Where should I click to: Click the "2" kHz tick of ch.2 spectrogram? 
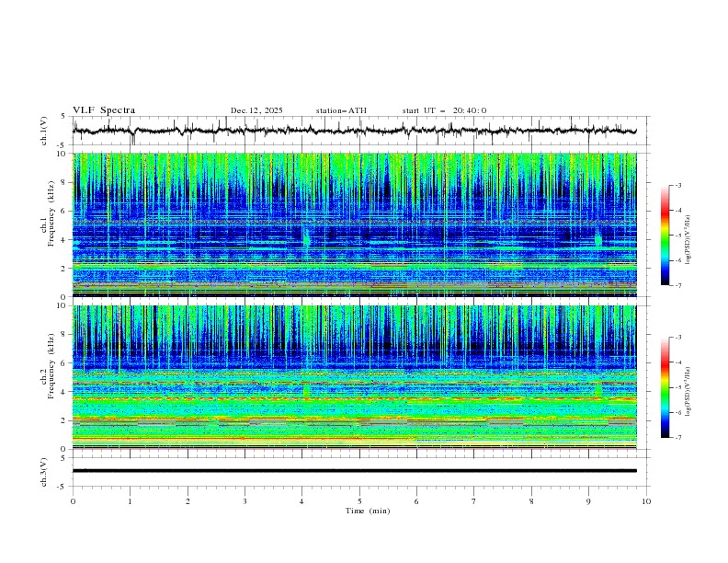tap(65, 420)
